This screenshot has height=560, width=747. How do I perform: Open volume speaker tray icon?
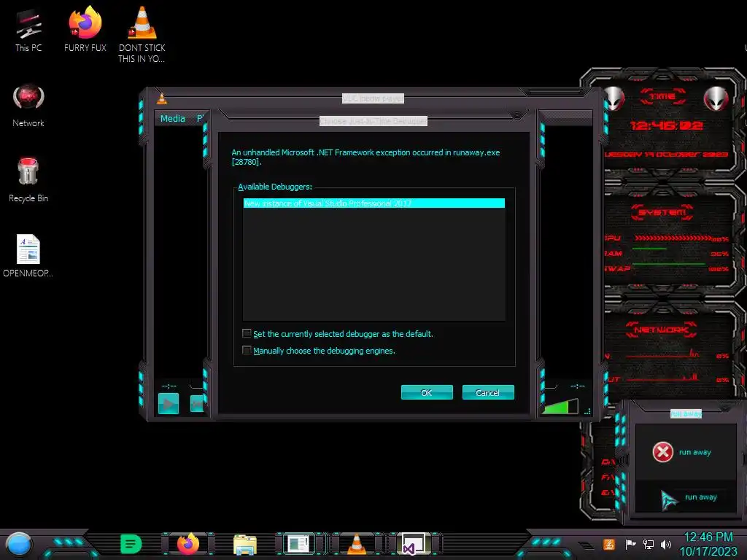(666, 544)
